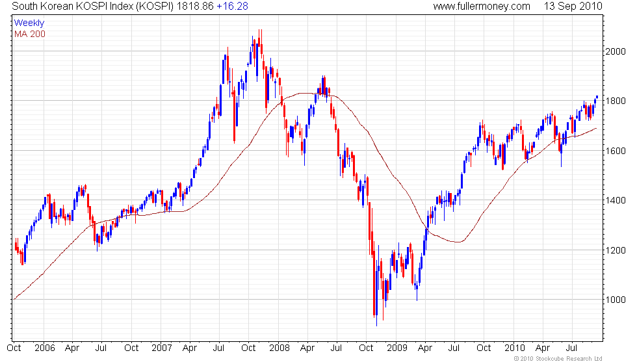Click the date '13 Sep 2010'
This screenshot has width=637, height=364.
573,6
